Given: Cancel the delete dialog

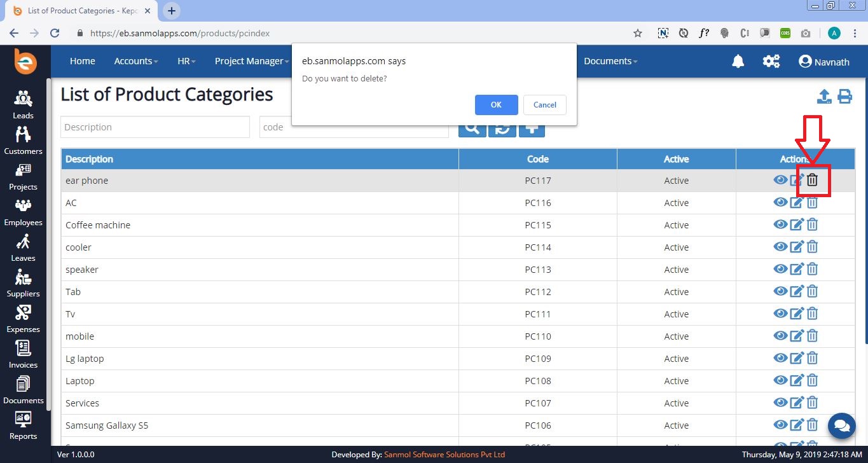Looking at the screenshot, I should [x=545, y=105].
